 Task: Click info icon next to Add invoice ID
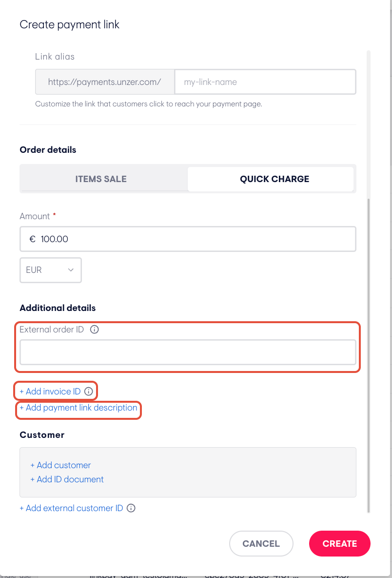pyautogui.click(x=88, y=392)
